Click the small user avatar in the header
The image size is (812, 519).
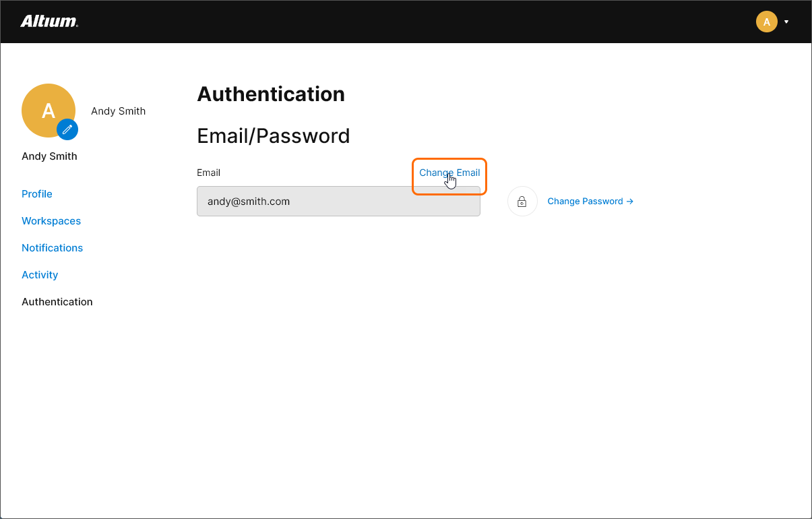tap(767, 22)
